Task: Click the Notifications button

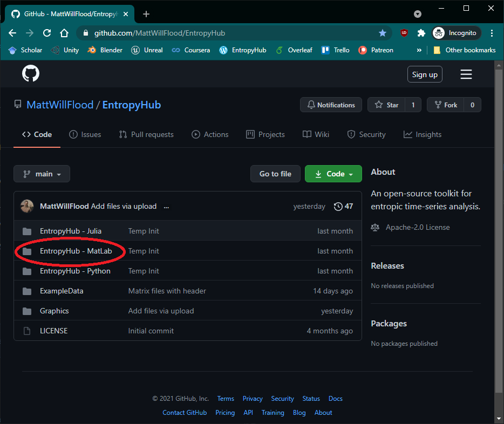Action: [x=331, y=105]
